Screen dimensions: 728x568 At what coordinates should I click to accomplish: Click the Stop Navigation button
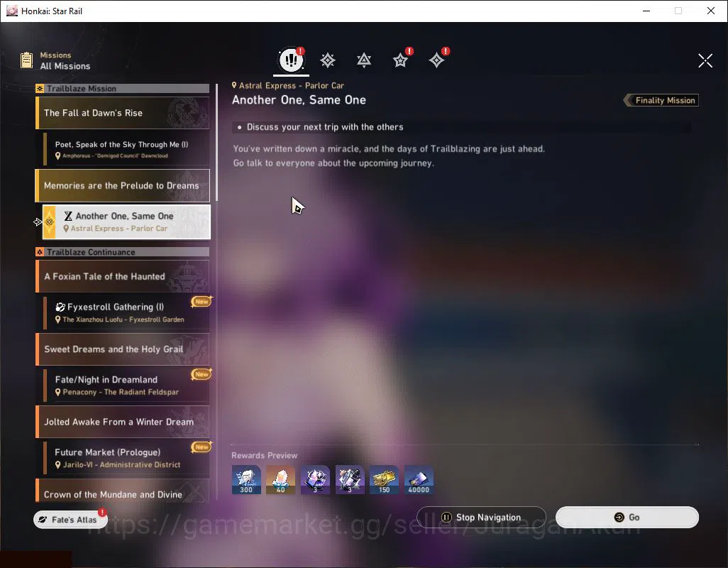click(x=481, y=518)
